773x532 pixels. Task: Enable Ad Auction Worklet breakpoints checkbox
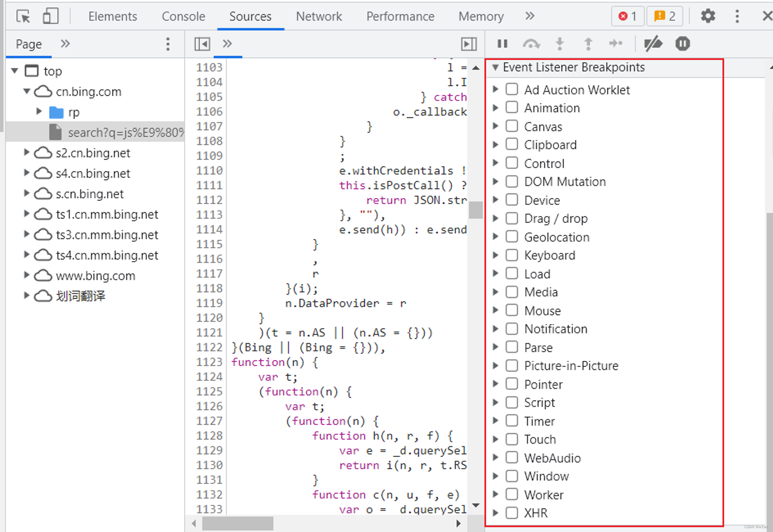point(512,89)
